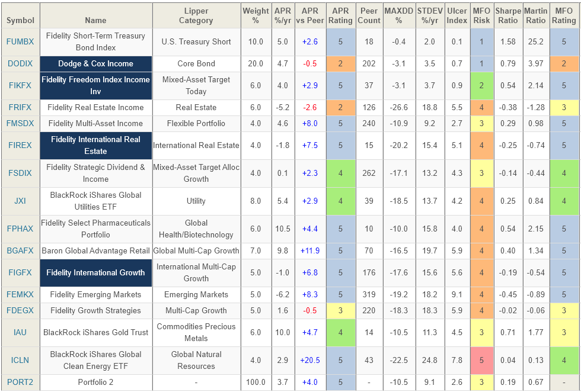This screenshot has height=392, width=581.
Task: Select the FIREX ticker symbol
Action: tap(20, 145)
